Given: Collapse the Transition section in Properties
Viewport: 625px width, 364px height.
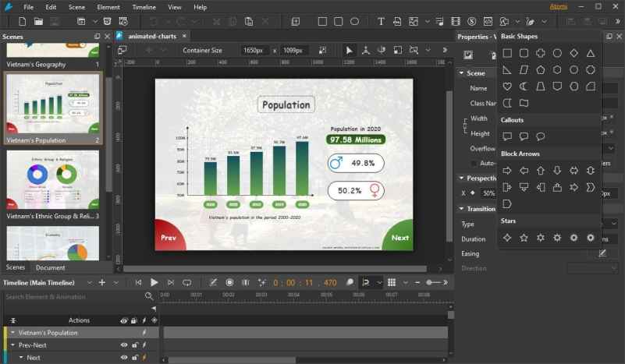Looking at the screenshot, I should [461, 209].
